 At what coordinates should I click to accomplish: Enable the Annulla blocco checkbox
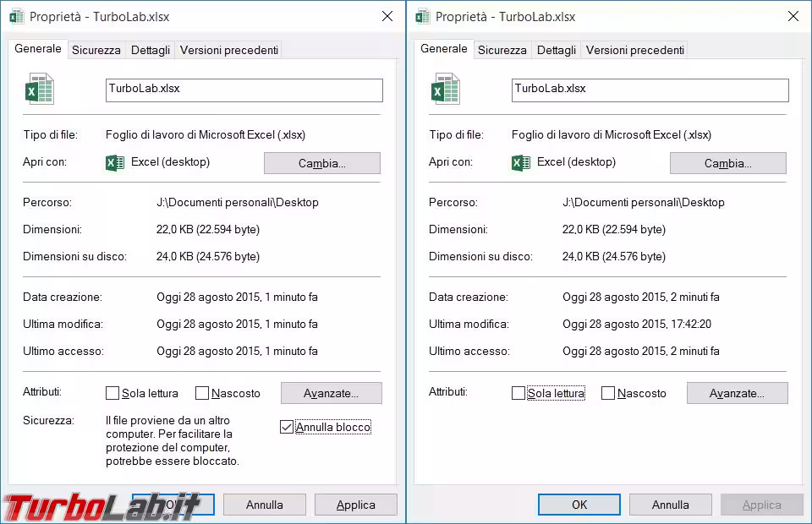click(x=287, y=428)
